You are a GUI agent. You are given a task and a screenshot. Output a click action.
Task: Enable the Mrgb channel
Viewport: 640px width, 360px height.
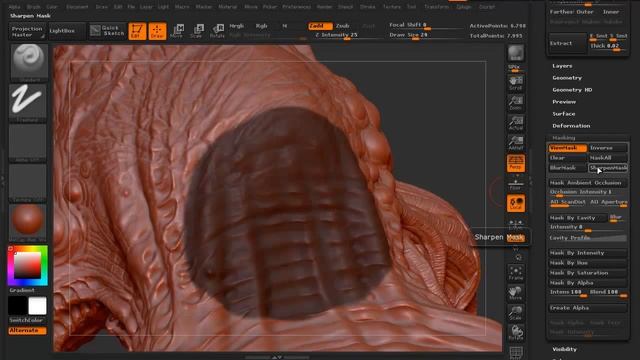tap(236, 26)
